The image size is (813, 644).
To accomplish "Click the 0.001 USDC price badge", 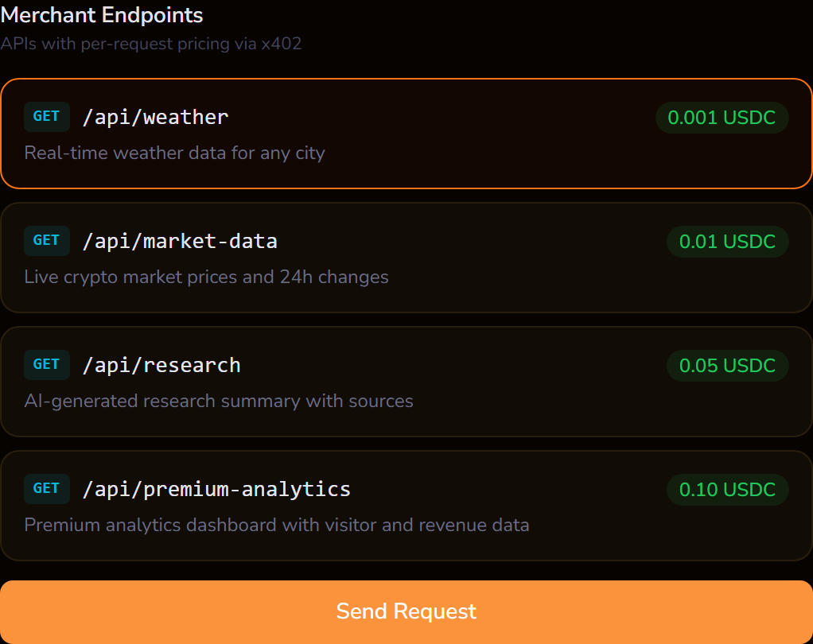I will [x=721, y=117].
